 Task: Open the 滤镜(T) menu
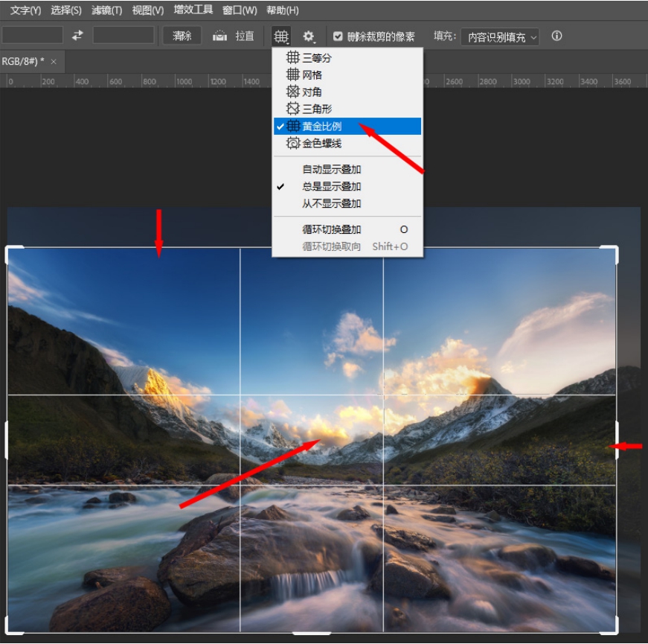pos(106,10)
